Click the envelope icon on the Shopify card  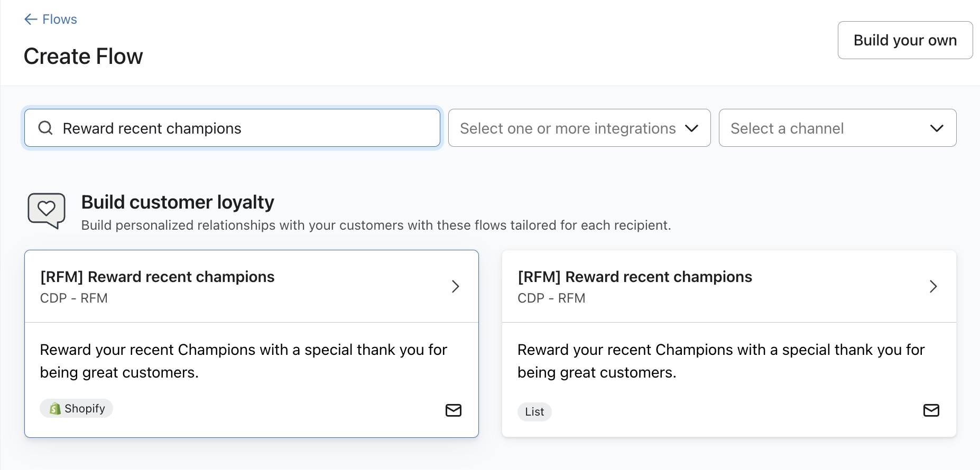[x=454, y=410]
